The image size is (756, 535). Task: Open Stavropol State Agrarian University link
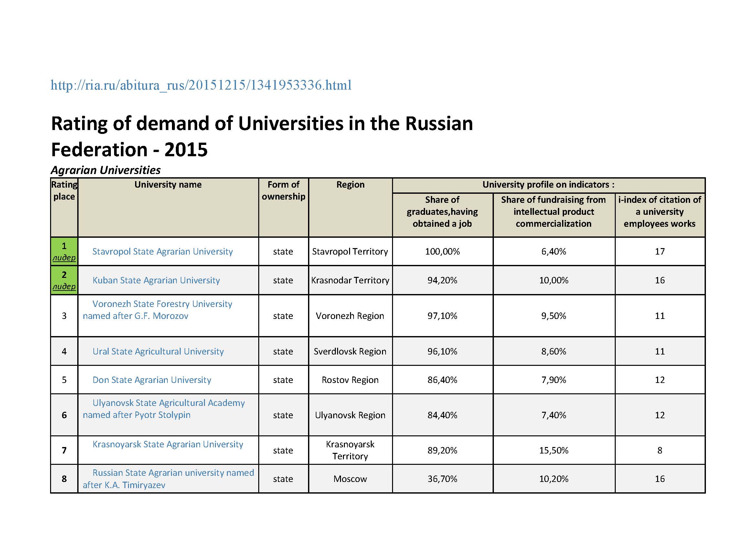[162, 251]
